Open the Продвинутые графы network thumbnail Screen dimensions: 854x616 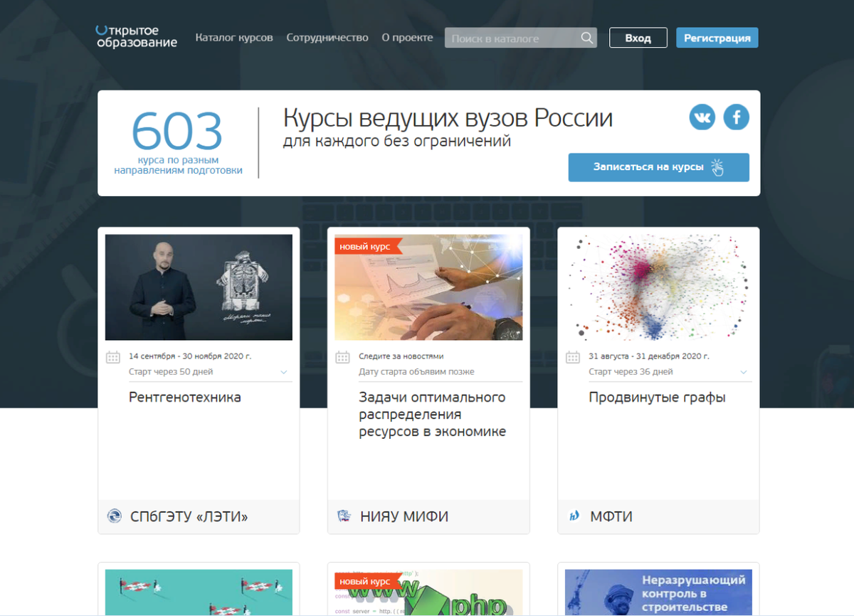pyautogui.click(x=658, y=287)
